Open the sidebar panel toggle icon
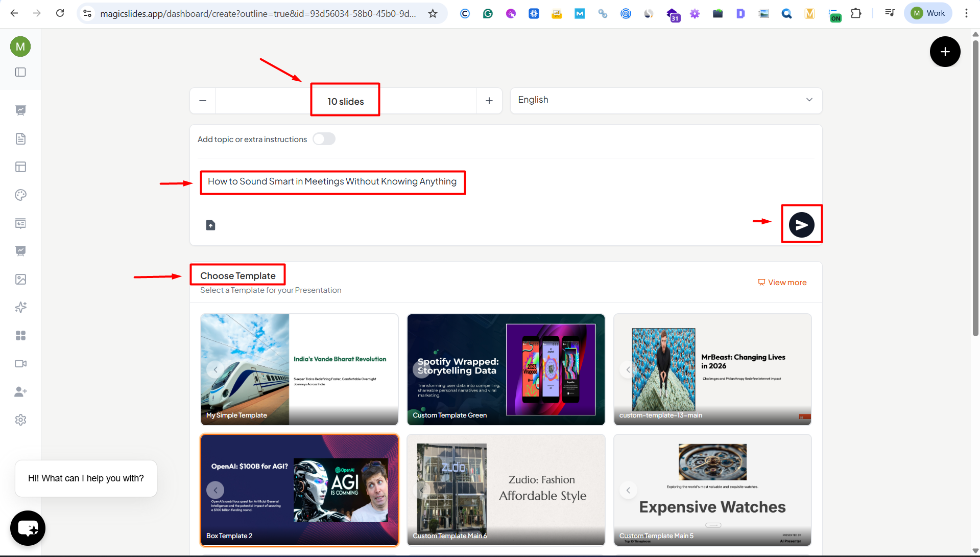The height and width of the screenshot is (557, 980). tap(20, 72)
